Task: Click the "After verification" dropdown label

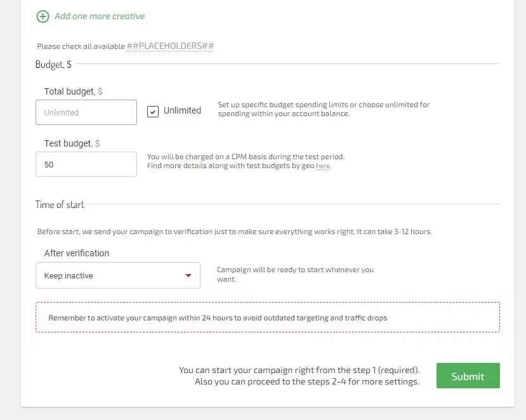Action: pos(77,253)
